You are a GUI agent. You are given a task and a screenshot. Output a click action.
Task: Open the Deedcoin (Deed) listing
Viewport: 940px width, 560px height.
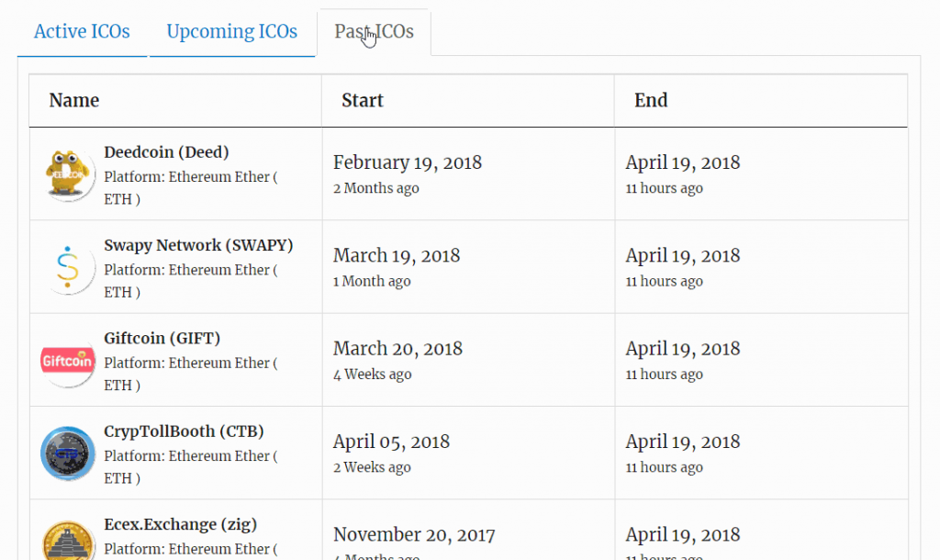point(166,152)
